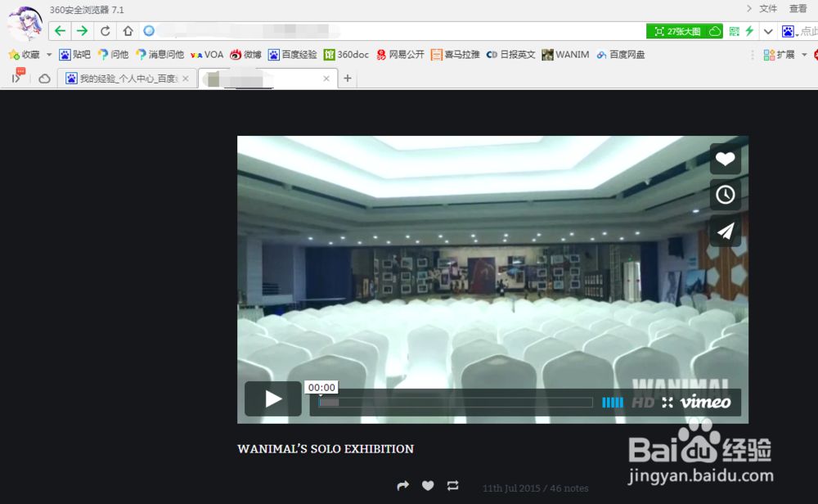Image resolution: width=818 pixels, height=504 pixels.
Task: Click the Baidu paw icon at far right
Action: [x=788, y=31]
